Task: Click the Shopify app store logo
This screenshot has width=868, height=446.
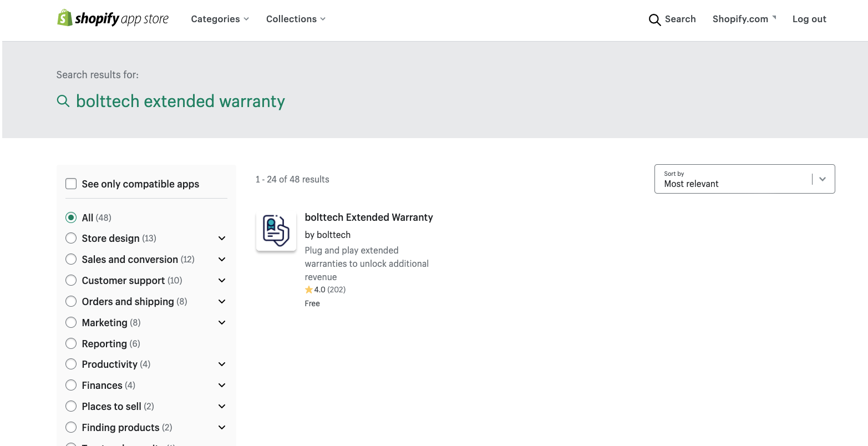Action: coord(113,18)
